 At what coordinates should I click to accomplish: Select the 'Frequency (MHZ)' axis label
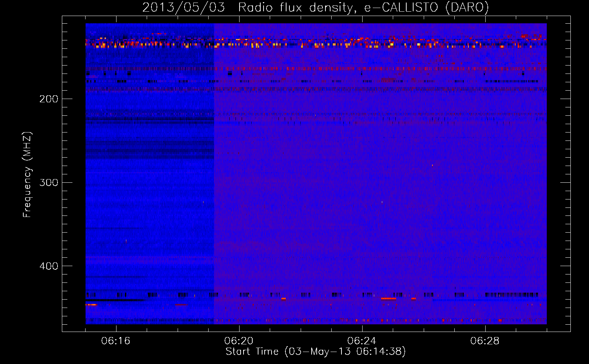[27, 175]
